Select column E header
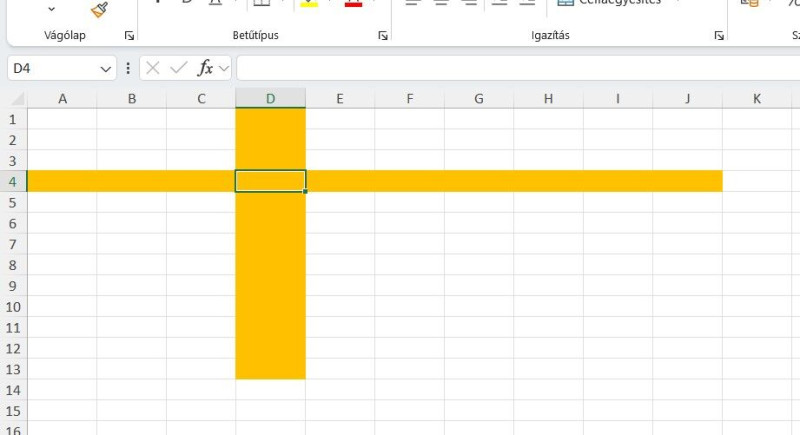The image size is (800, 435). pyautogui.click(x=340, y=98)
